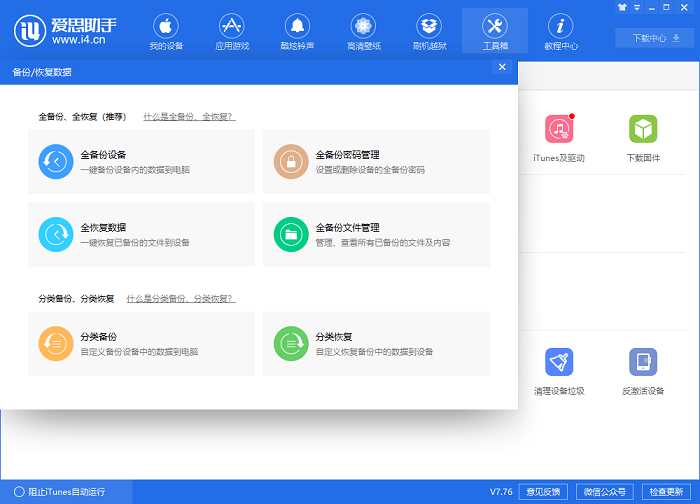Click the 全备份、全恢复 (推荐) heading
The image size is (700, 504).
83,117
